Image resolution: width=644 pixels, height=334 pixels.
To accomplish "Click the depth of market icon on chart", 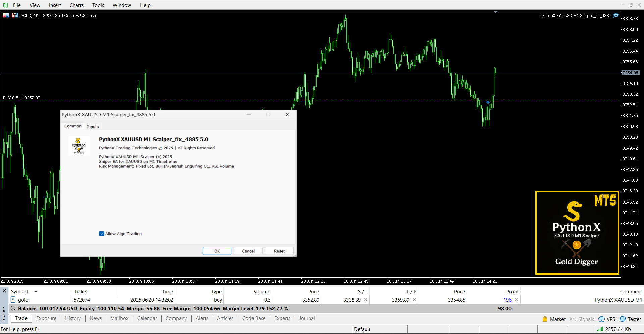I will (x=15, y=15).
